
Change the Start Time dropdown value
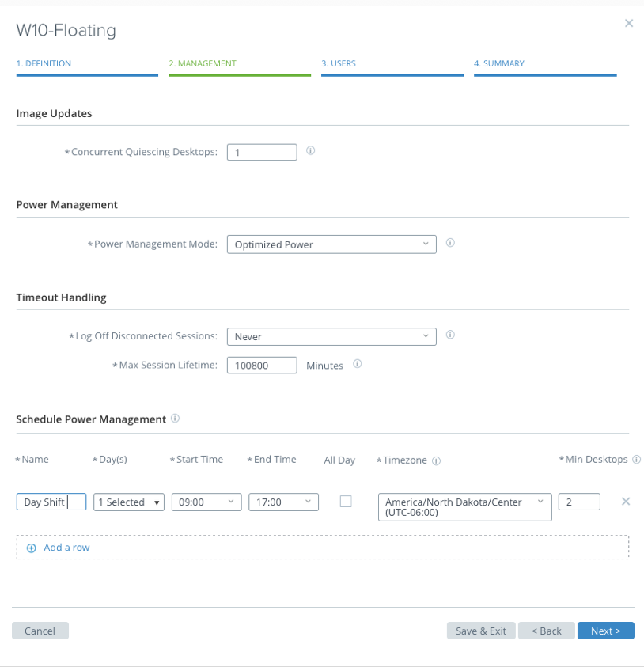tap(206, 502)
